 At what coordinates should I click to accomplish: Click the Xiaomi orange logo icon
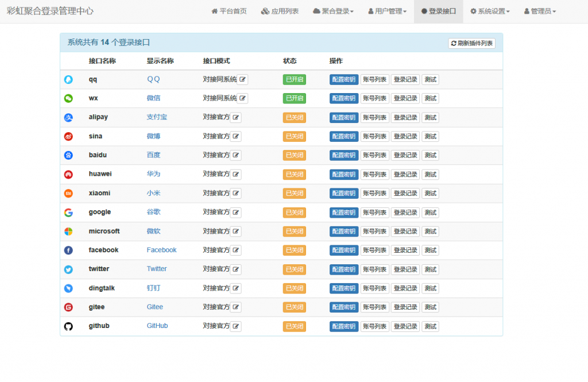[x=68, y=193]
